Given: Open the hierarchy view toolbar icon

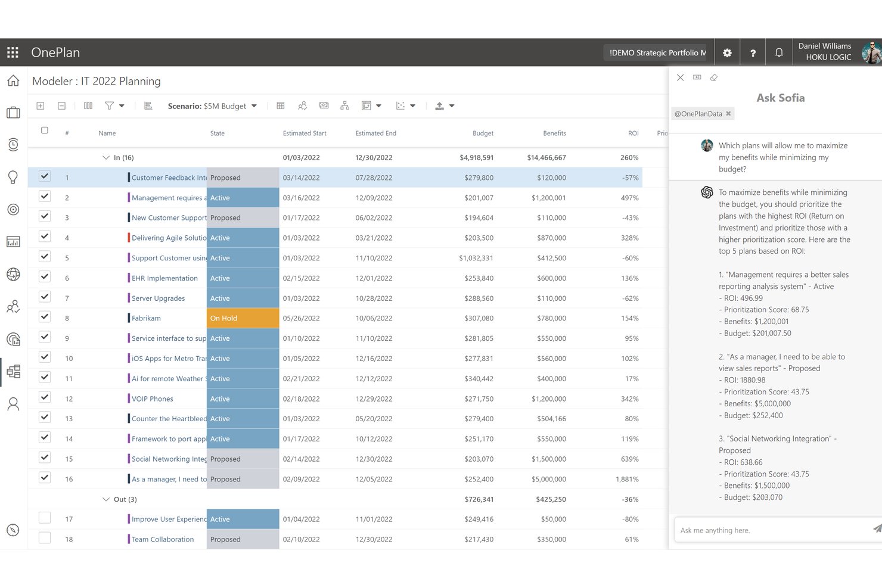Looking at the screenshot, I should 344,106.
